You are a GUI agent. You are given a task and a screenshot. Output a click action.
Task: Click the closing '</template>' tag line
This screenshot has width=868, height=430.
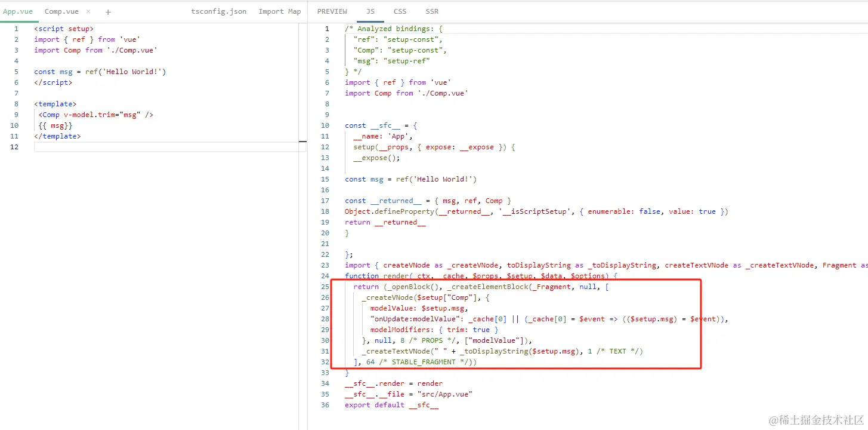pos(57,136)
